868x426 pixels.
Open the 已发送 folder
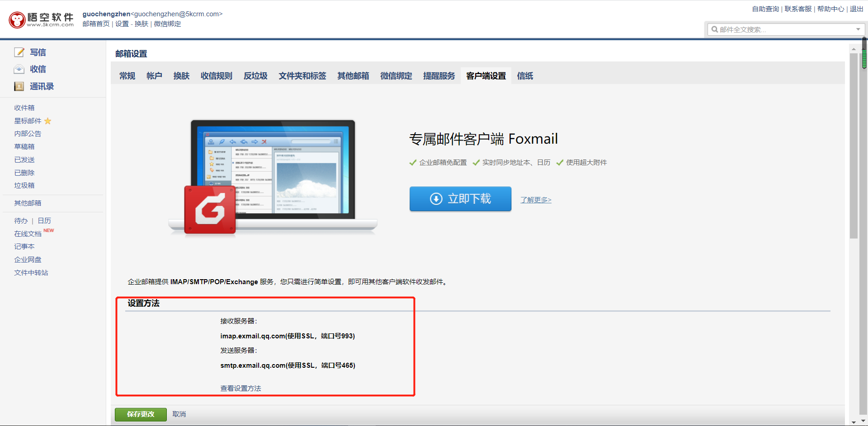(x=24, y=160)
